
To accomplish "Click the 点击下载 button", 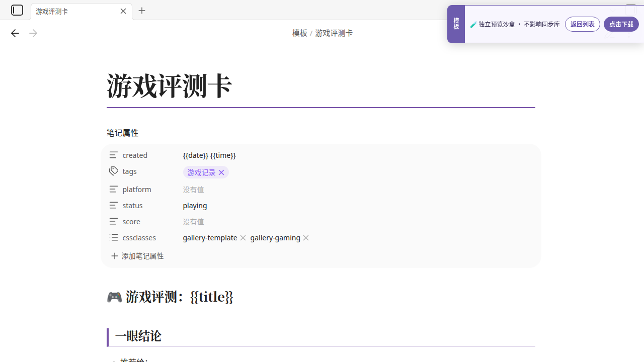I will click(621, 24).
